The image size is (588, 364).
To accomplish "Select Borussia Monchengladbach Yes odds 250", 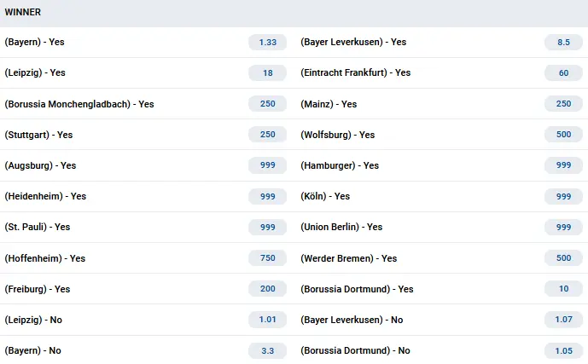I will coord(267,104).
